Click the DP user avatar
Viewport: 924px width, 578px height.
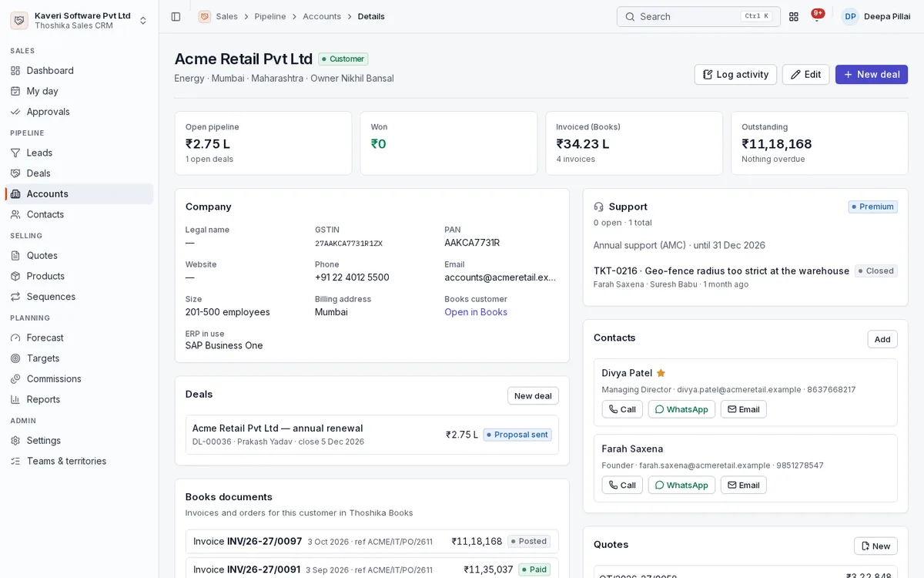(850, 16)
